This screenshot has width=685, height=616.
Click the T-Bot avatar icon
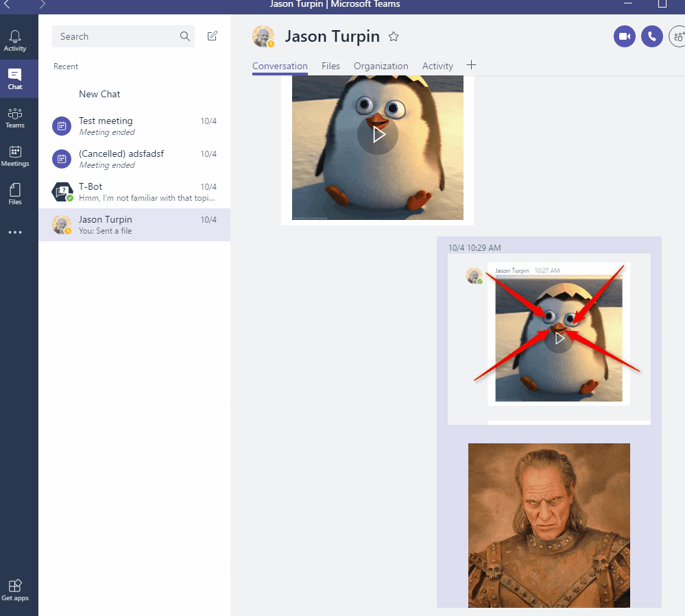(62, 192)
